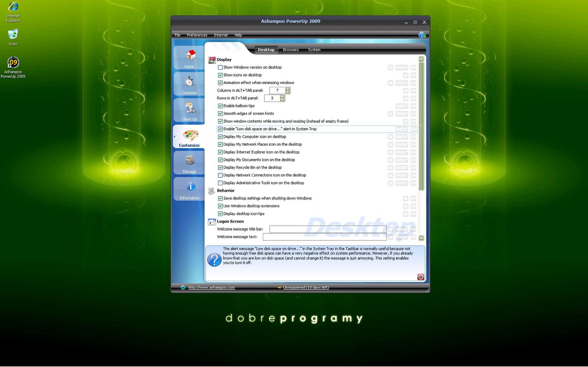Click the Display section icon
Image resolution: width=588 pixels, height=367 pixels.
click(x=212, y=60)
